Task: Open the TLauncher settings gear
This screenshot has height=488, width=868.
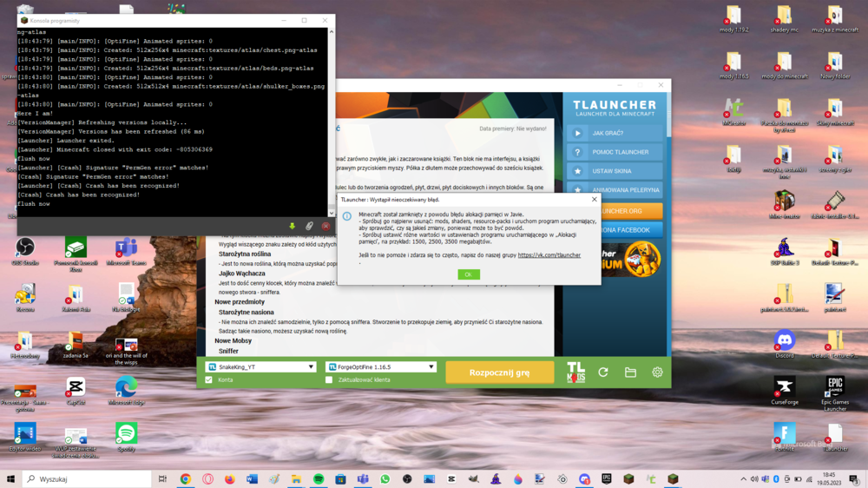Action: (657, 373)
